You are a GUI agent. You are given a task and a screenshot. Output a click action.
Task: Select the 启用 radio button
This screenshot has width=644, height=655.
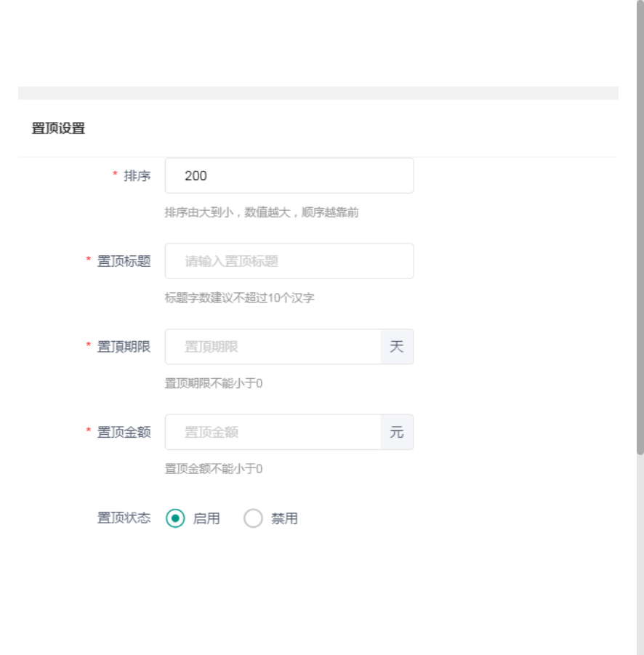(175, 518)
